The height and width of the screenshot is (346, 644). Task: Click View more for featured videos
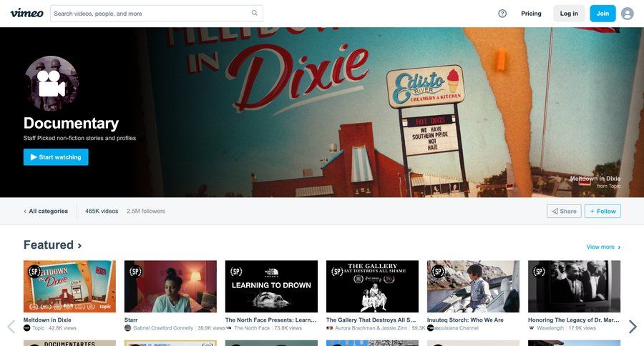tap(603, 247)
